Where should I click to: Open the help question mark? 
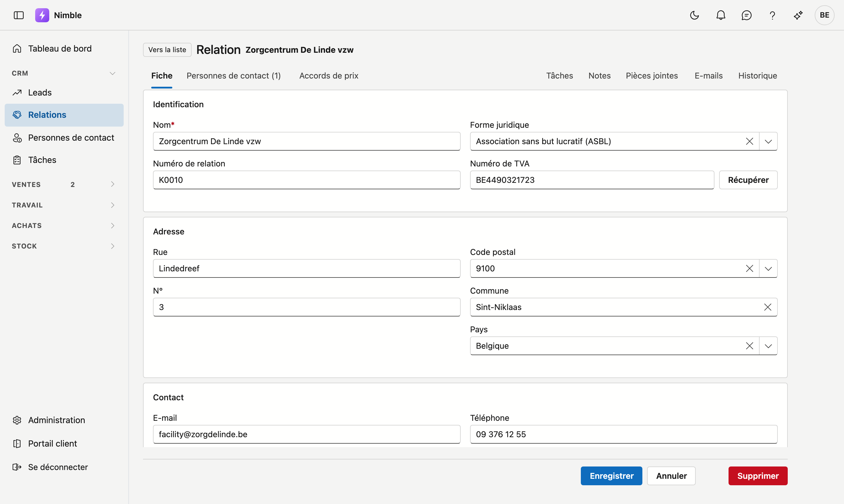click(772, 15)
